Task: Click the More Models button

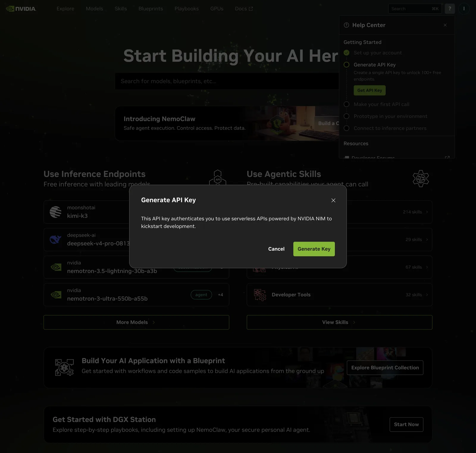Action: pyautogui.click(x=136, y=322)
